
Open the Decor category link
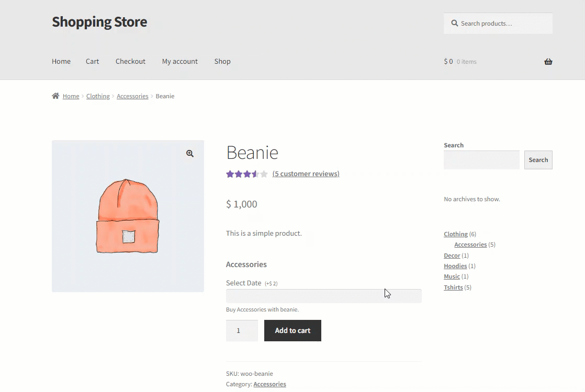point(452,255)
